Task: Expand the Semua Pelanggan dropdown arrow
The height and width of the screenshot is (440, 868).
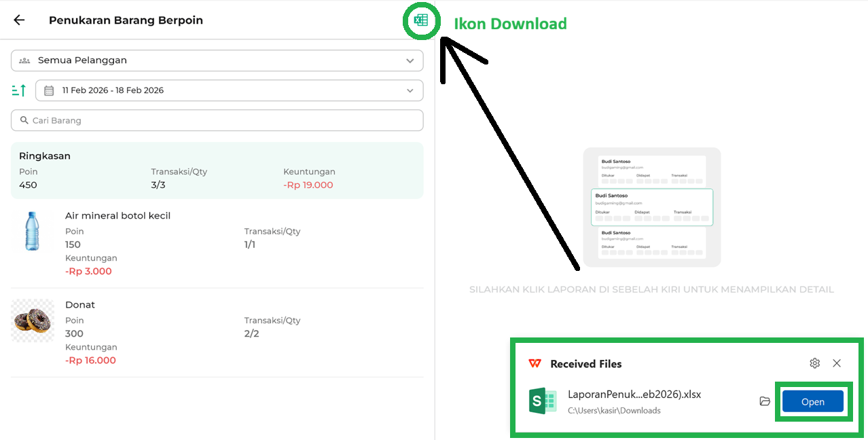Action: point(410,60)
